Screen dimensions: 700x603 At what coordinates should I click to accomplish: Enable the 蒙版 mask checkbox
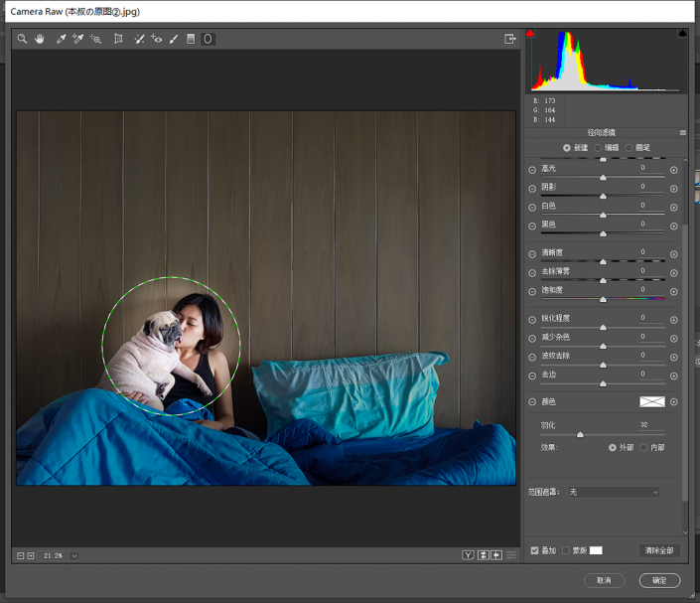coord(566,550)
